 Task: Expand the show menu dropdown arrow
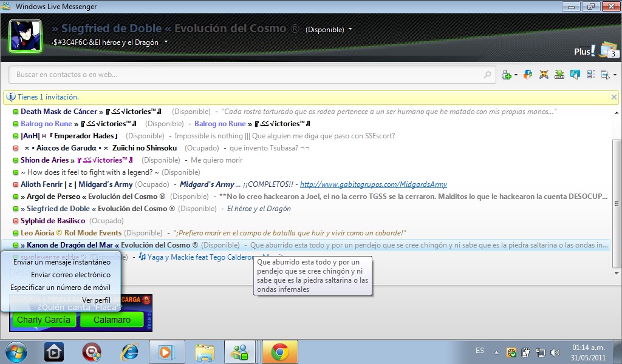pos(615,75)
